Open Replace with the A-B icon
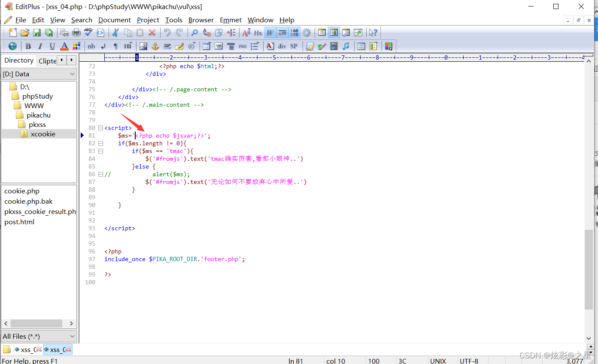Viewport: 598px width, 364px height. pyautogui.click(x=207, y=33)
